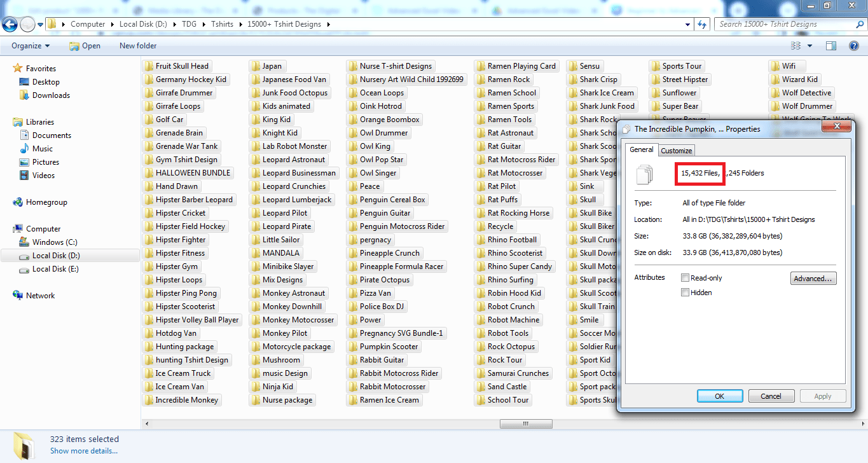Click the New folder button
868x463 pixels.
coord(138,46)
